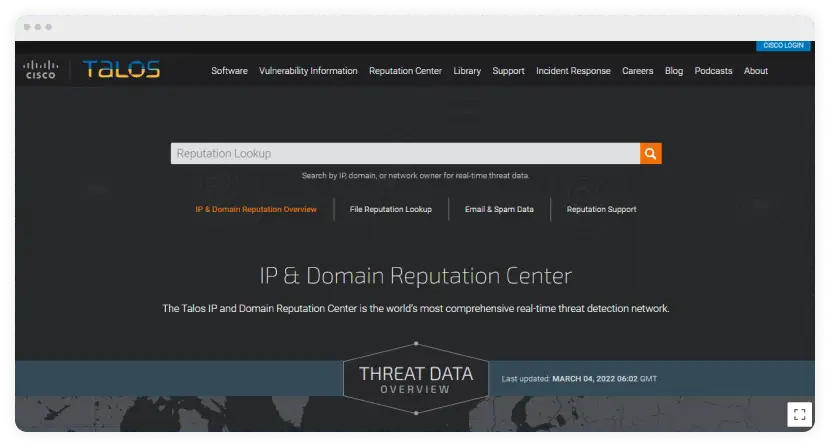Viewport: 830px width, 447px height.
Task: Select File Reputation Lookup tab
Action: (391, 209)
